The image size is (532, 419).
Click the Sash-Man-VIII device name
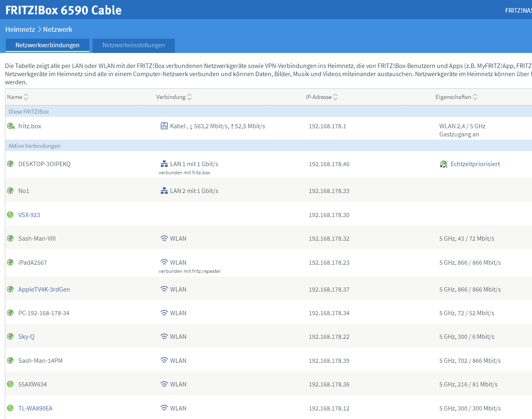[x=37, y=239]
